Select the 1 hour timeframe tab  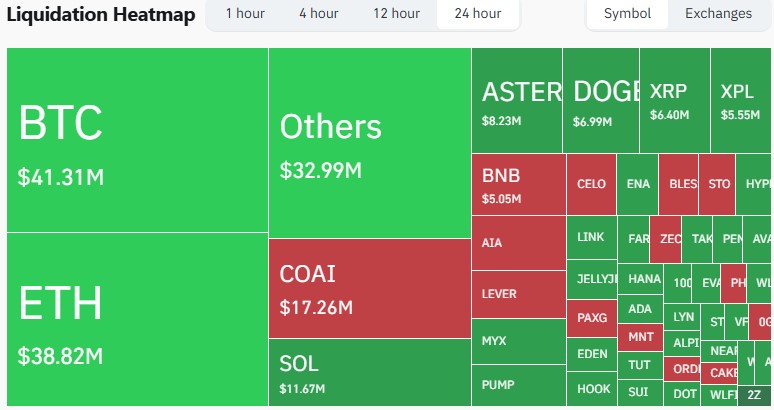click(245, 14)
